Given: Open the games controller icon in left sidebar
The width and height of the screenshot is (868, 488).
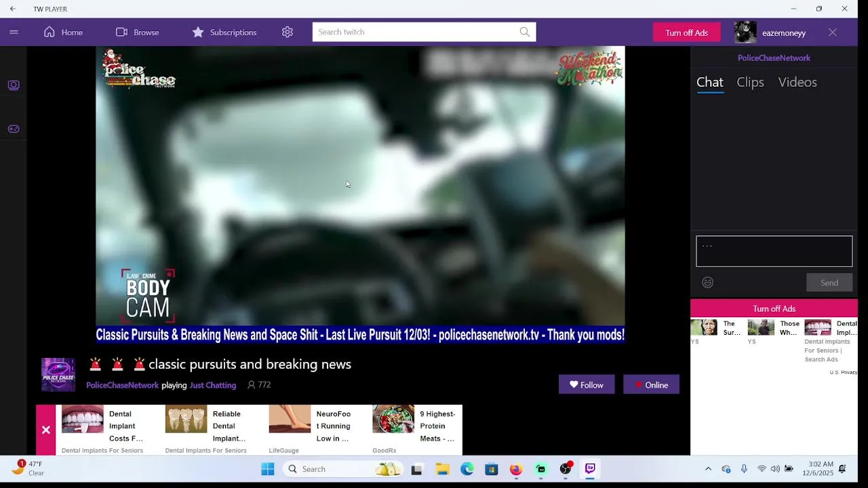Looking at the screenshot, I should pyautogui.click(x=14, y=129).
